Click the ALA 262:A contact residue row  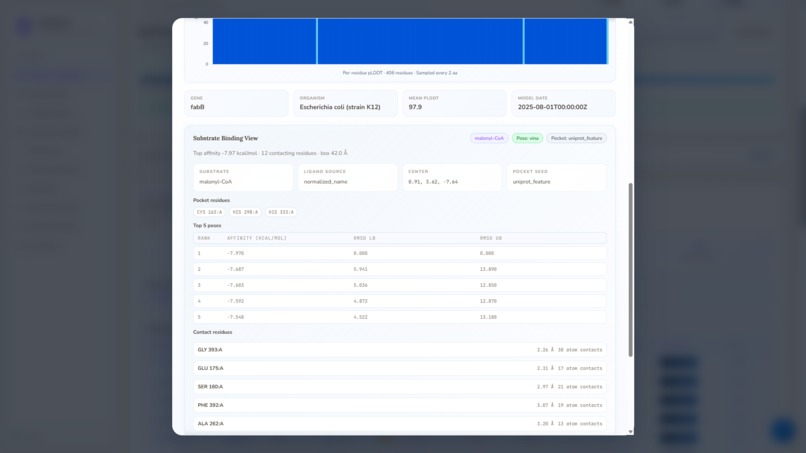[x=400, y=424]
